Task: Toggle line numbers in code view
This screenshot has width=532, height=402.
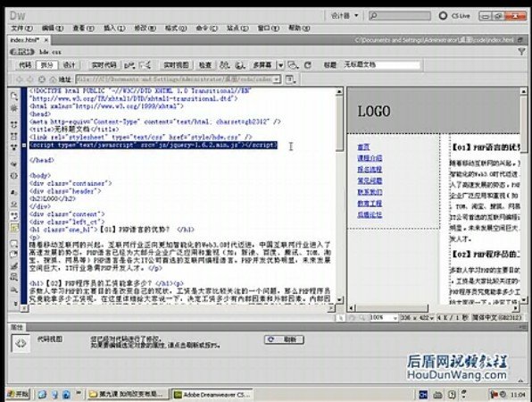Action: tap(14, 192)
